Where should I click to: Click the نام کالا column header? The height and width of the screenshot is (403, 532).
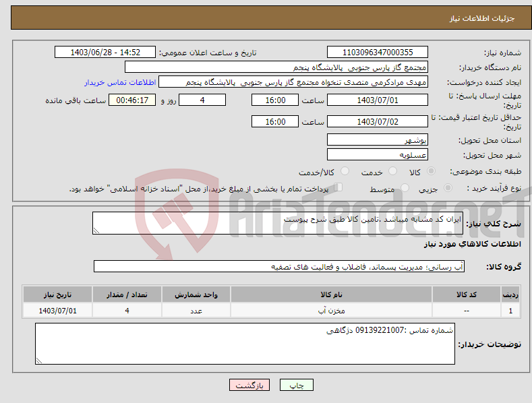tap(331, 294)
